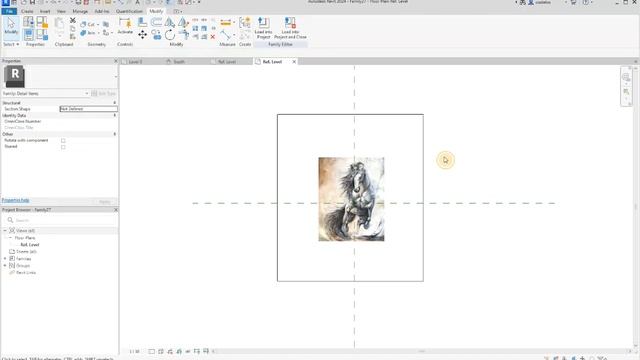Close the Project Browser panel
The image size is (640, 360).
point(116,210)
